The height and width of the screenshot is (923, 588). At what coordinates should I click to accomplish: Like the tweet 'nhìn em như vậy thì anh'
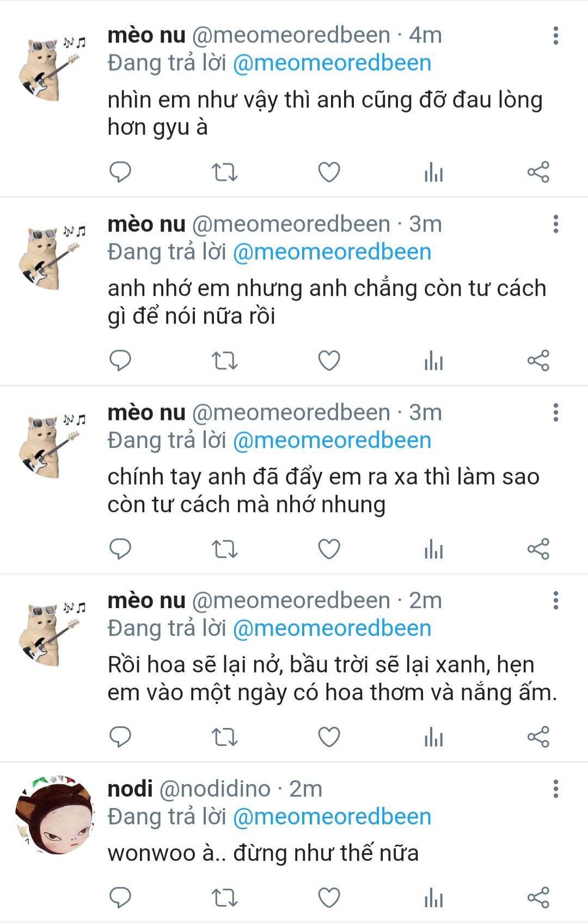[x=329, y=172]
